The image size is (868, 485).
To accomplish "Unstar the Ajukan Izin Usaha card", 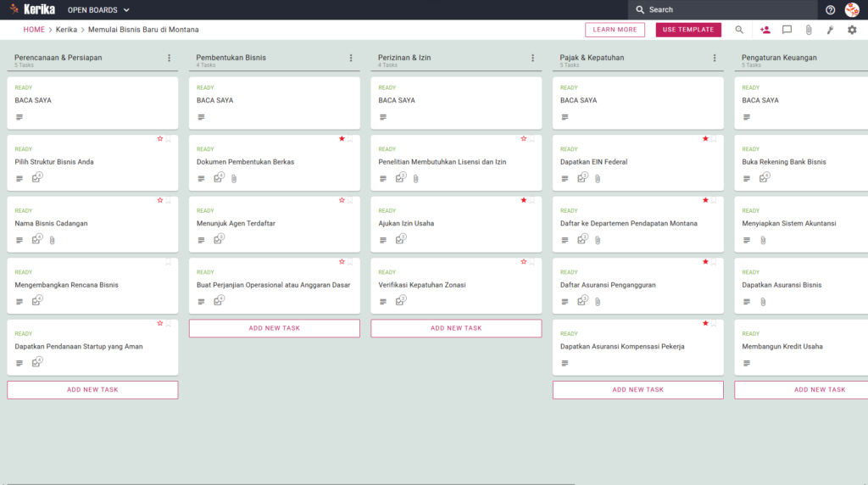I will click(x=524, y=200).
